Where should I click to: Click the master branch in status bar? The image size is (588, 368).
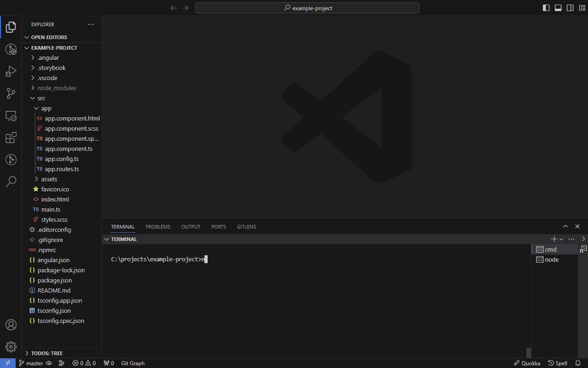coord(31,363)
